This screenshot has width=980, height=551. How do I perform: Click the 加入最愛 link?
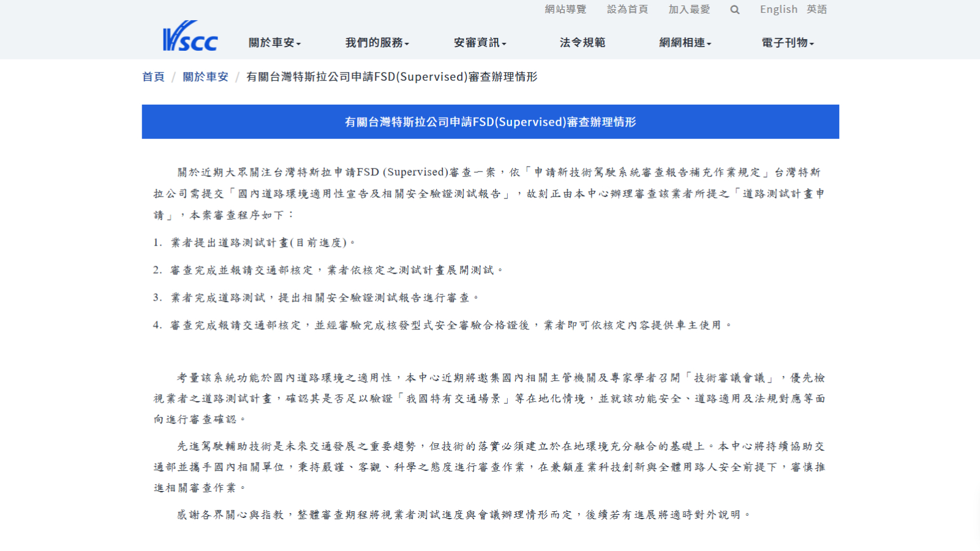coord(689,9)
